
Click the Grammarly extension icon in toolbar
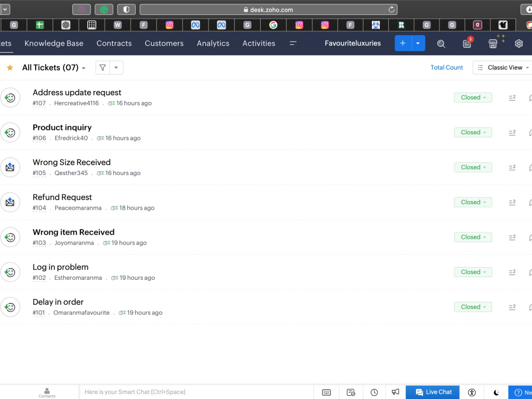[104, 10]
